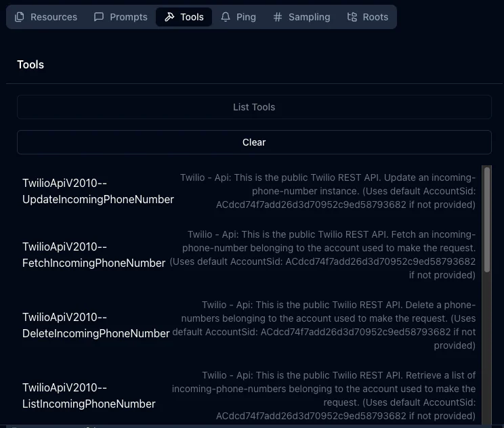Open the Sampling tab
Viewport: 504px width, 428px height.
(x=301, y=17)
